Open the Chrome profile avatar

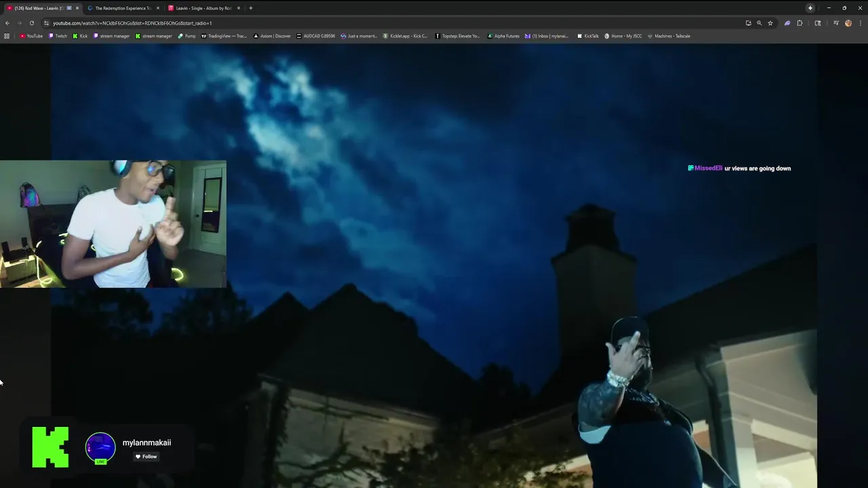pos(848,23)
